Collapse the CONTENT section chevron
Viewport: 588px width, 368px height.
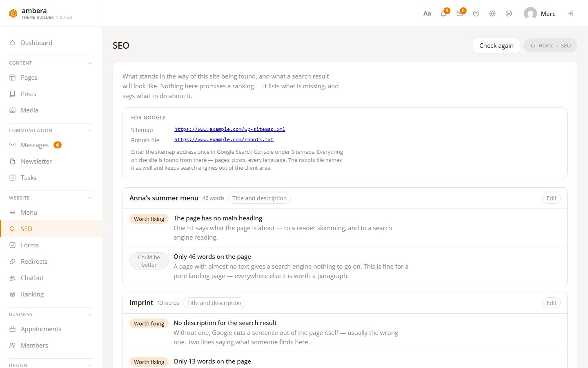coord(90,63)
